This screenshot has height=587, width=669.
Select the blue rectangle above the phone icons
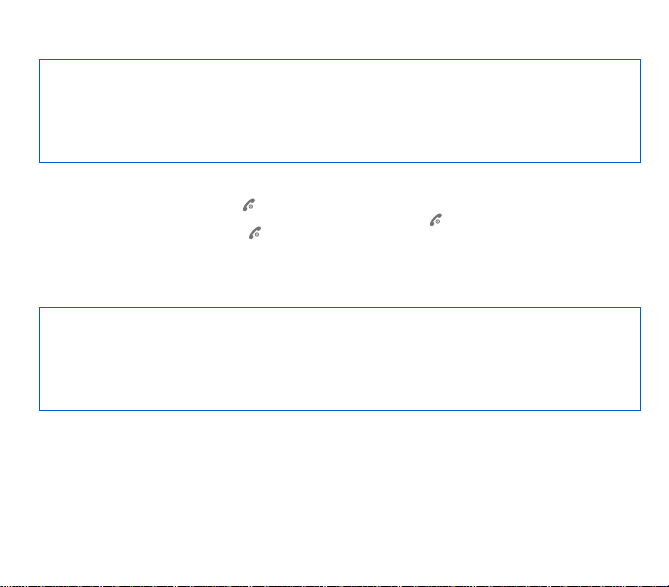pyautogui.click(x=340, y=111)
